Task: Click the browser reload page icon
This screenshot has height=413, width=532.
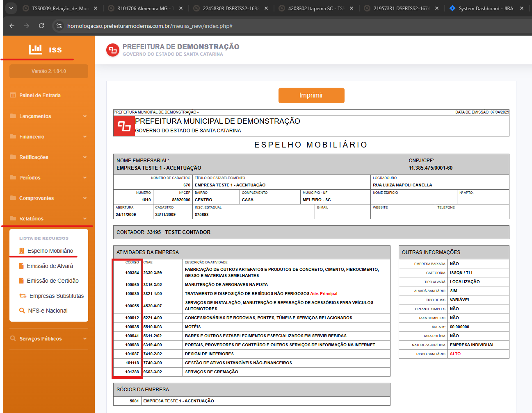Action: pyautogui.click(x=41, y=26)
